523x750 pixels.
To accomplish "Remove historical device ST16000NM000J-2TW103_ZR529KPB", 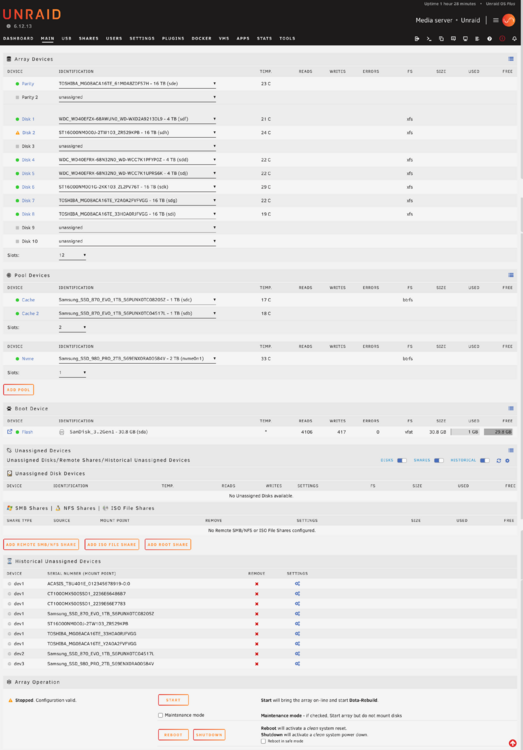I will point(256,624).
